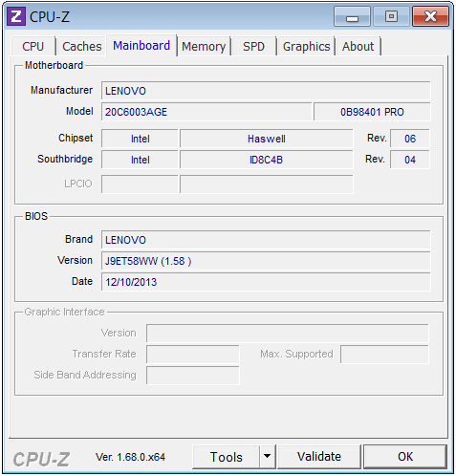Switch to the CPU tab
This screenshot has width=456, height=476.
(x=33, y=47)
